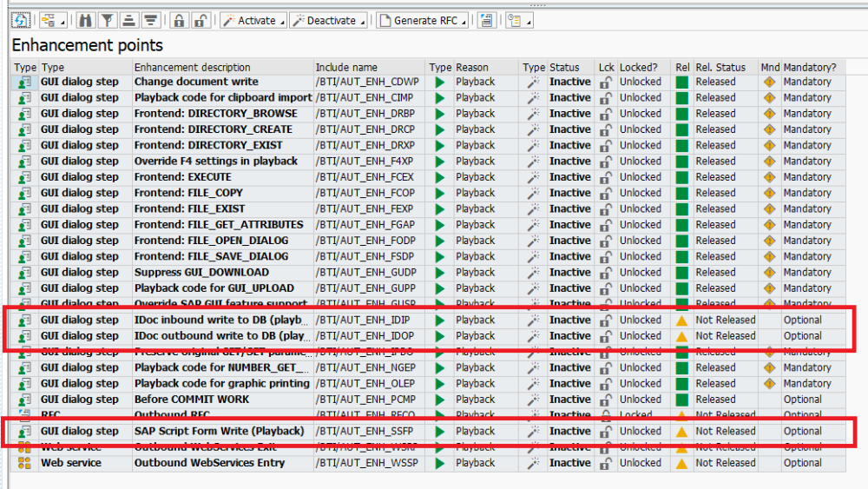Screen dimensions: 868x489
Task: Select '/BTI/AUT_ENH_IDIP' include name cell
Action: tap(371, 320)
